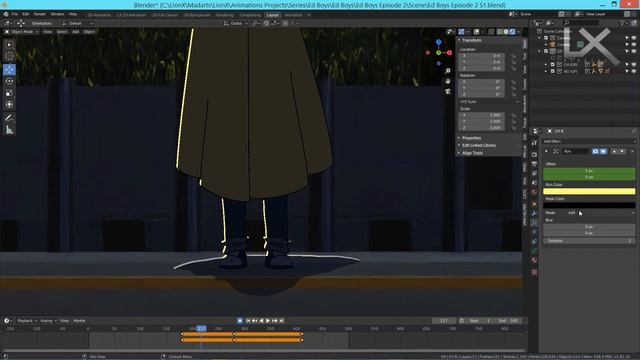Viewport: 640px width, 360px height.
Task: Click the pan view hand icon
Action: [448, 81]
